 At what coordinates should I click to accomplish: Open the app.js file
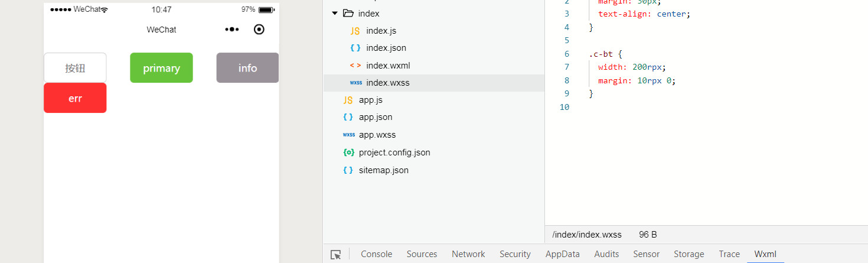(x=371, y=100)
